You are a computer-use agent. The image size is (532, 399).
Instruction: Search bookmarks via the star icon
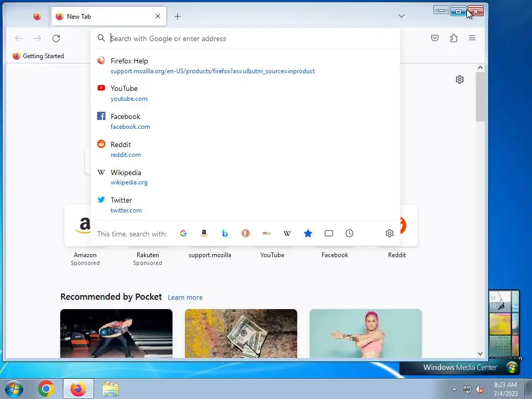coord(308,233)
